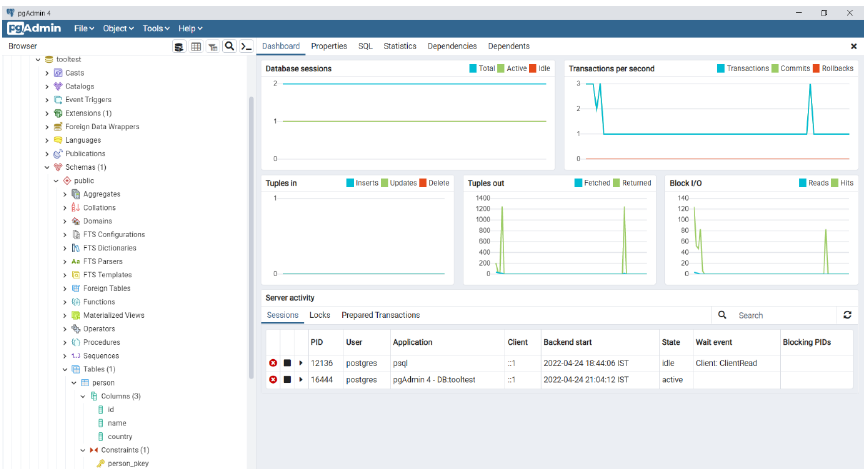
Task: Open the Help menu
Action: point(190,28)
